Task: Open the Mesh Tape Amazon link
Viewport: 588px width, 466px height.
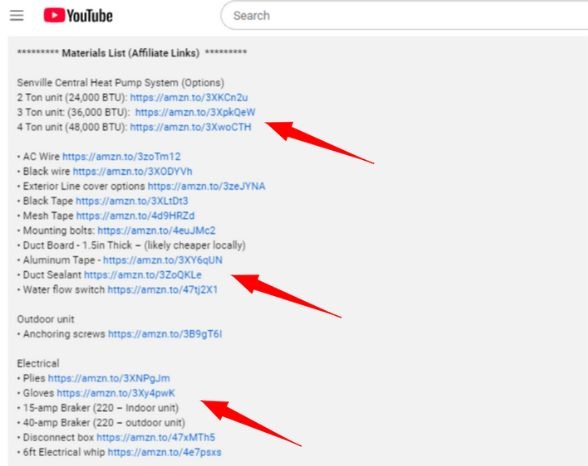Action: point(135,216)
